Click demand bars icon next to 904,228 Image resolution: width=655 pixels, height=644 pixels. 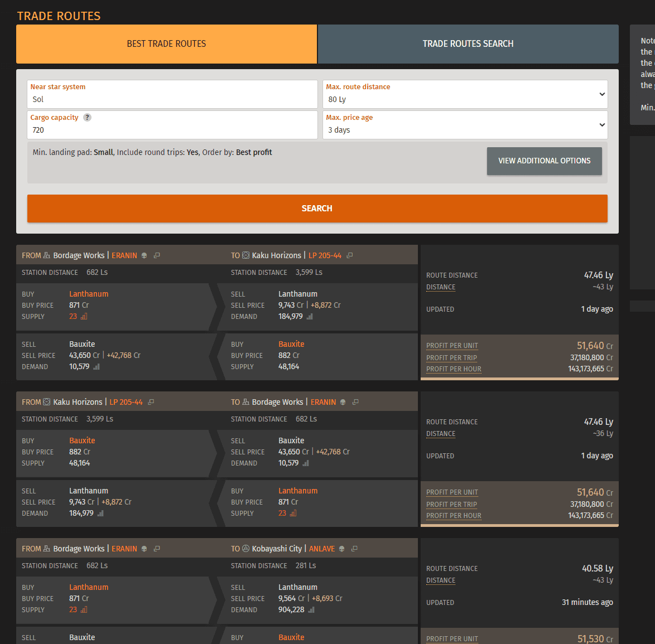coord(311,610)
